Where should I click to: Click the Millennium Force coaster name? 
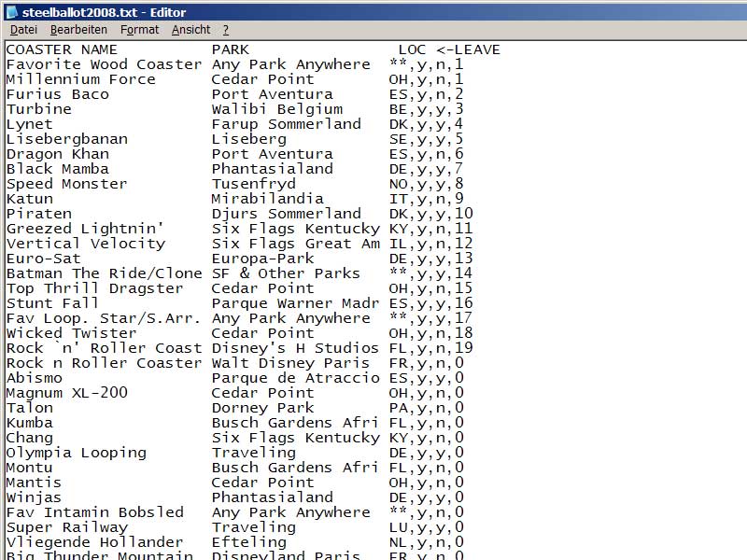pos(80,79)
